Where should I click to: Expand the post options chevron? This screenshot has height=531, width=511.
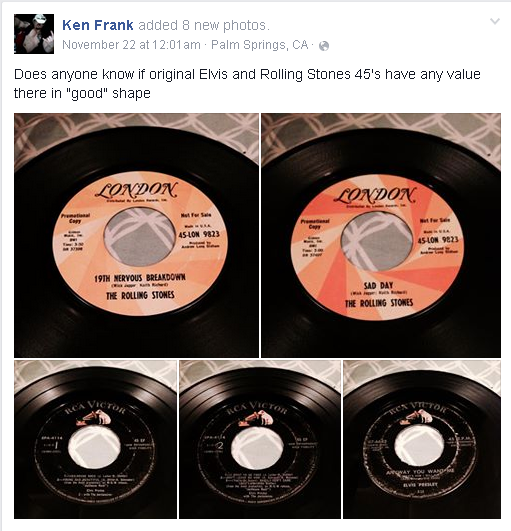[495, 21]
